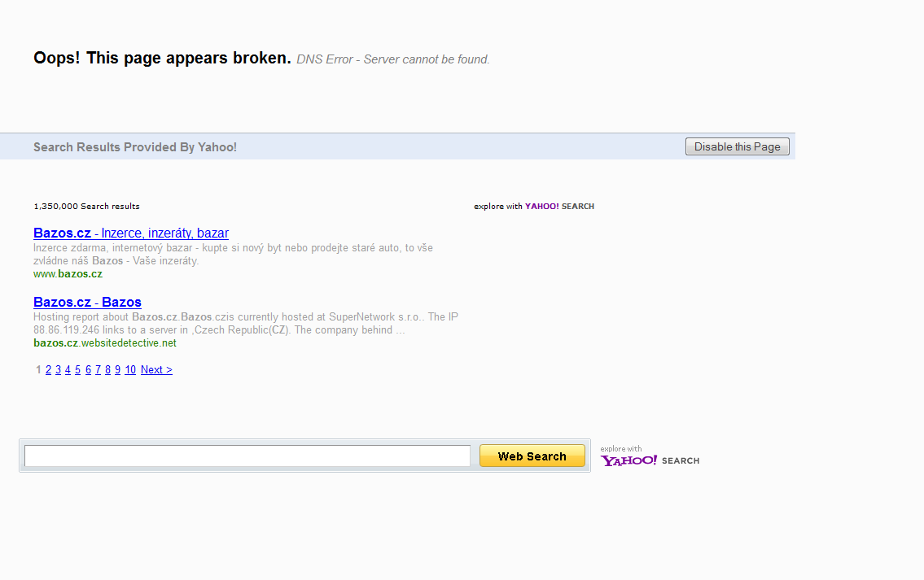The height and width of the screenshot is (580, 924).
Task: Click the 'Inzerce zdarma, internetový bazar' description text
Action: point(234,255)
